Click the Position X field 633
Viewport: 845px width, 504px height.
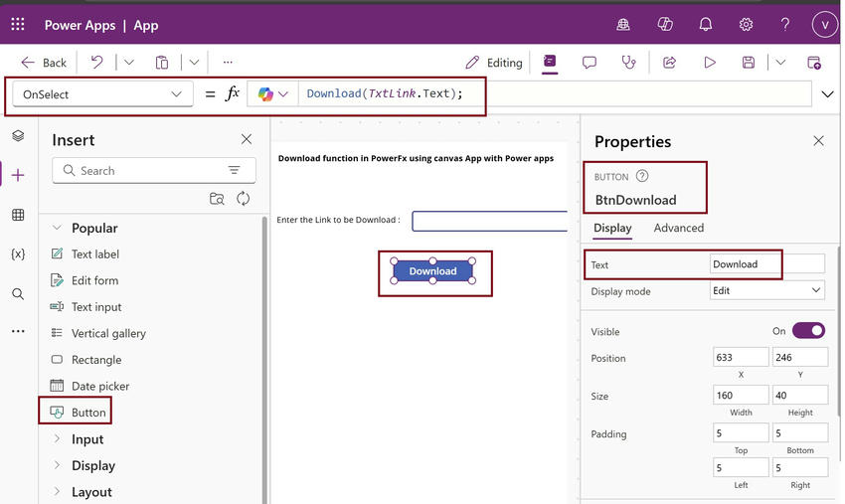(741, 358)
